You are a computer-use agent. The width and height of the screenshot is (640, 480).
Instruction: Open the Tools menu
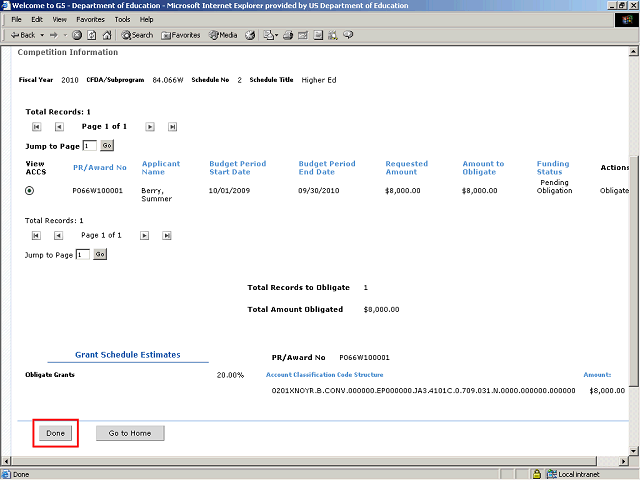click(122, 19)
